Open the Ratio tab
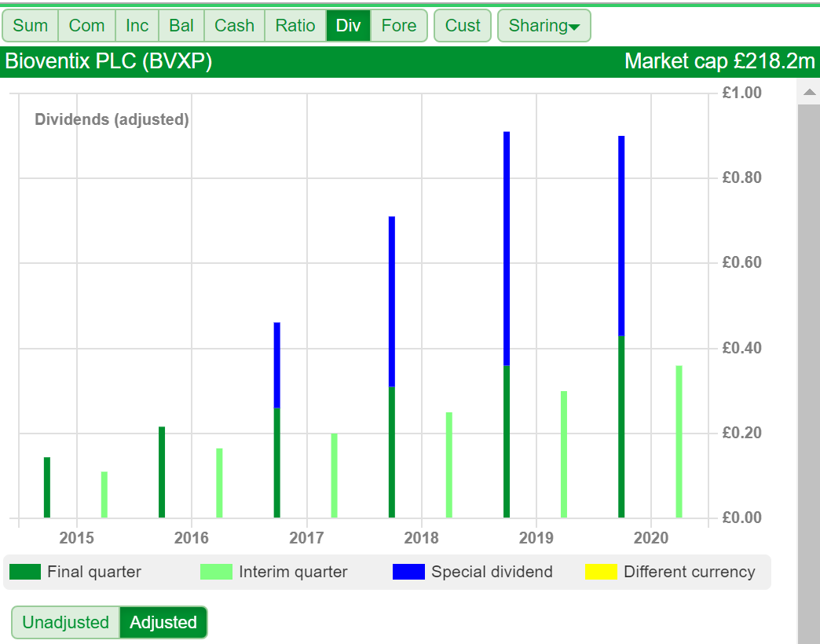The image size is (820, 644). click(295, 26)
